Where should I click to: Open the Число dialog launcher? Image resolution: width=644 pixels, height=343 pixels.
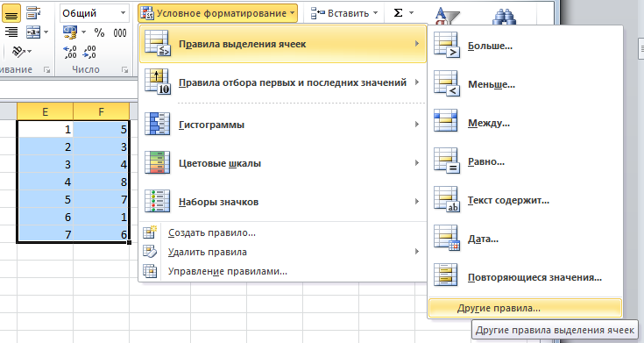pos(124,70)
